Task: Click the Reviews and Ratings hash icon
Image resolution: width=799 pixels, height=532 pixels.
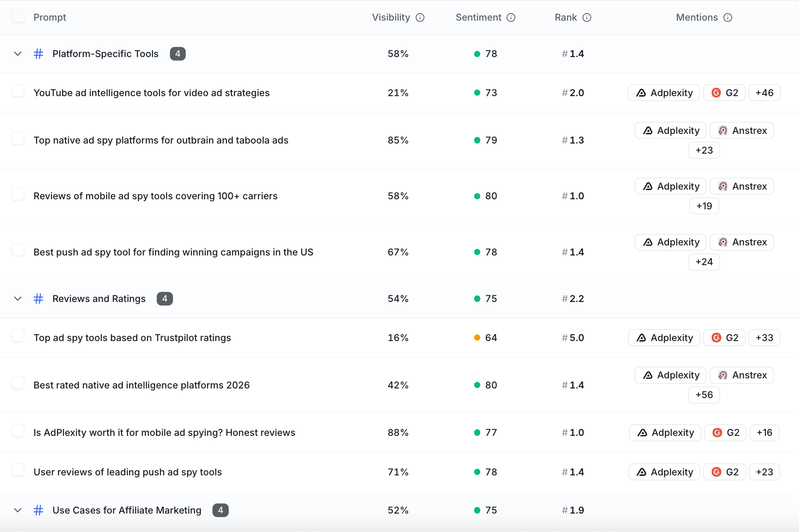Action: tap(39, 298)
